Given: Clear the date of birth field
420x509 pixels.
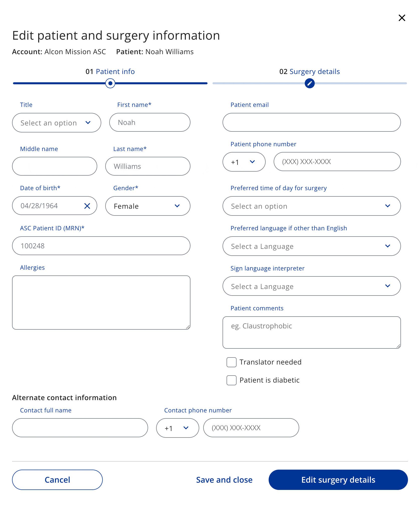Looking at the screenshot, I should click(87, 206).
